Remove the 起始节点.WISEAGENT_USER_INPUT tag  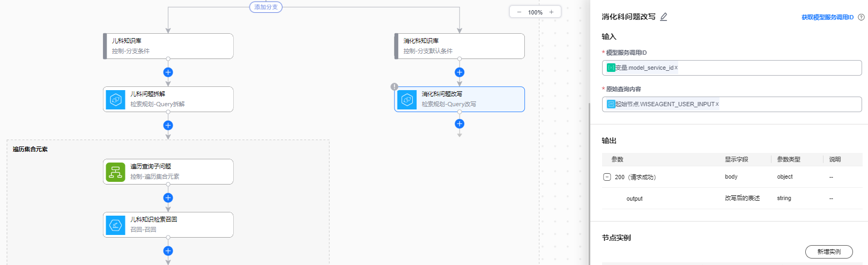point(717,104)
